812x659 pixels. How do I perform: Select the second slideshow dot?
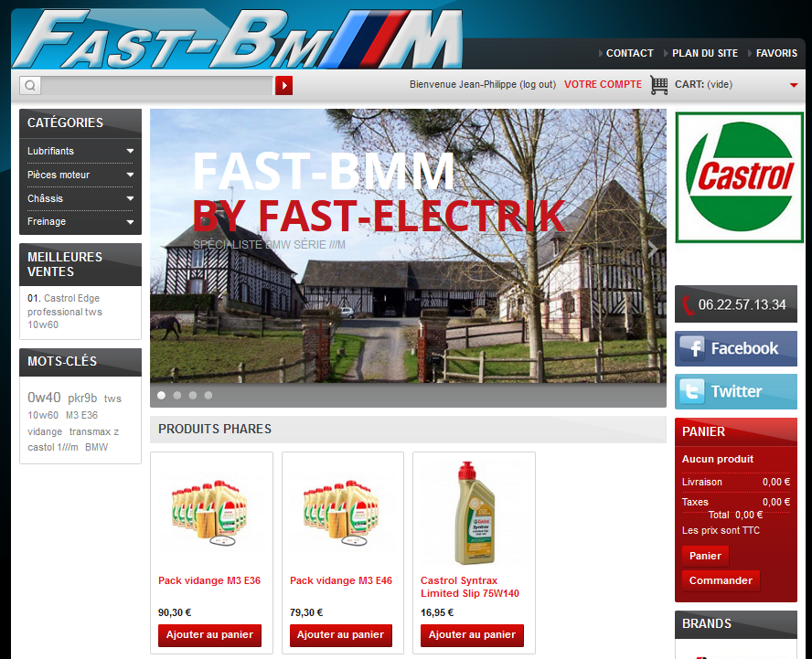pos(177,396)
